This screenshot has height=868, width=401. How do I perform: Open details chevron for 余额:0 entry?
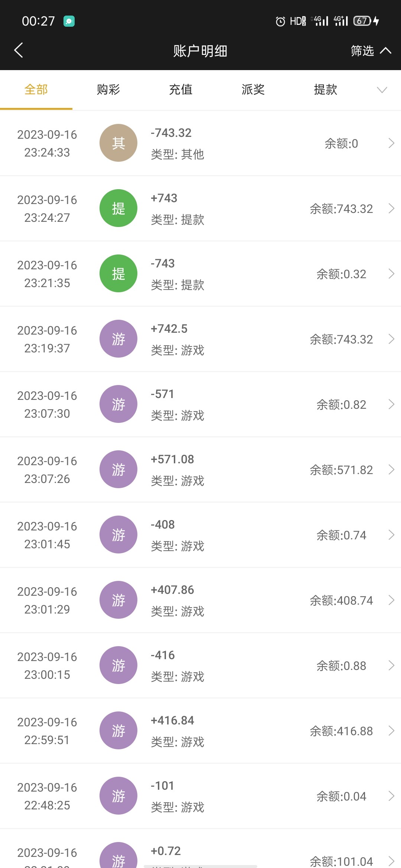coord(391,143)
